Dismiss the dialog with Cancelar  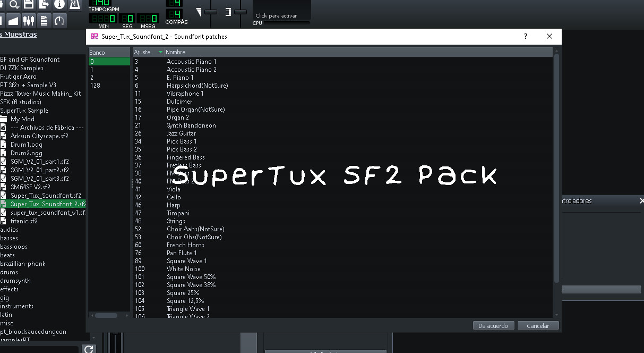(538, 325)
